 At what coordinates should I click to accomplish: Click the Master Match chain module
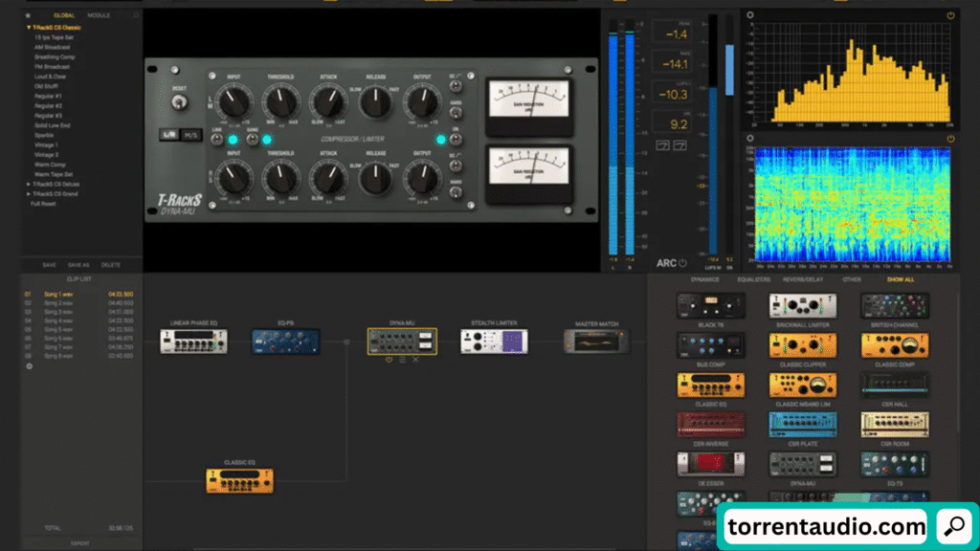tap(597, 342)
